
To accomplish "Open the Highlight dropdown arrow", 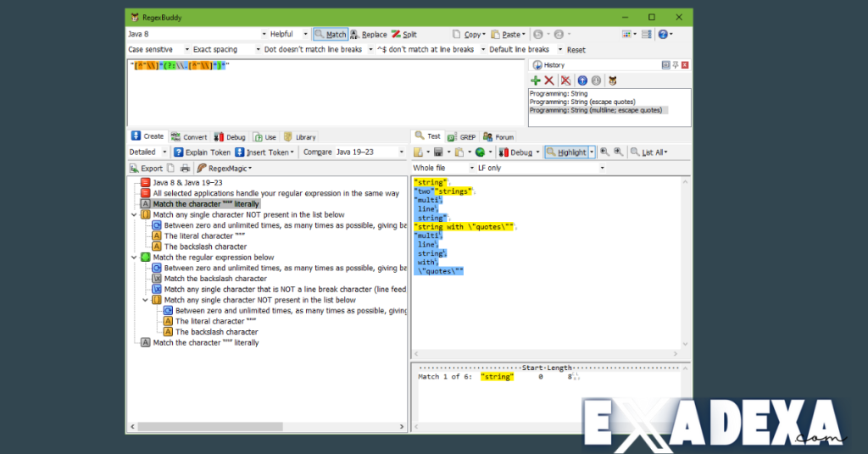I will [x=592, y=152].
